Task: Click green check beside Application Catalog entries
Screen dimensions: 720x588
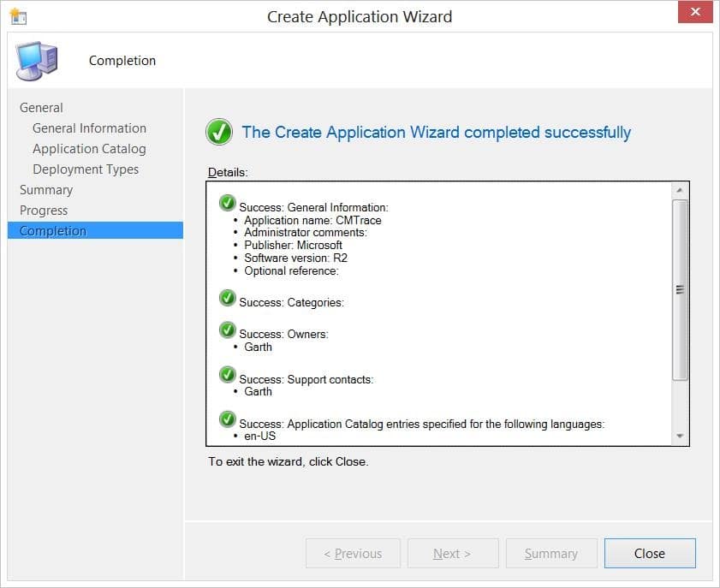Action: (x=228, y=419)
